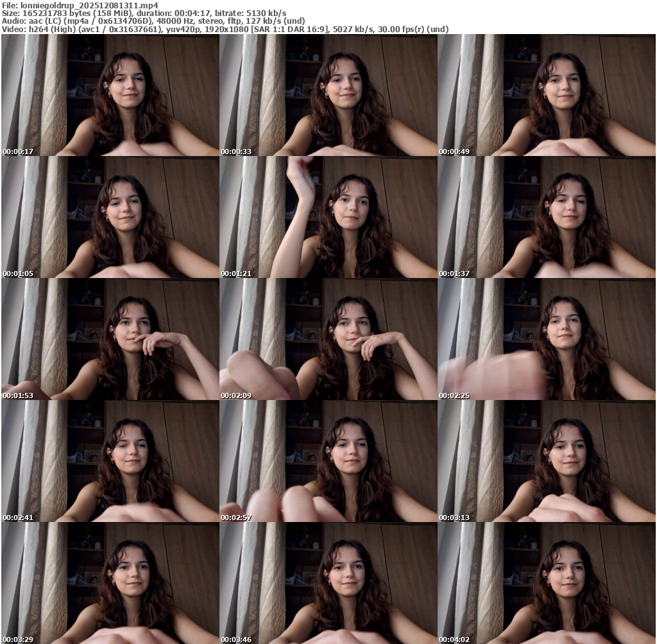Click the frame at 00:03:46
This screenshot has width=657, height=644.
click(x=328, y=583)
